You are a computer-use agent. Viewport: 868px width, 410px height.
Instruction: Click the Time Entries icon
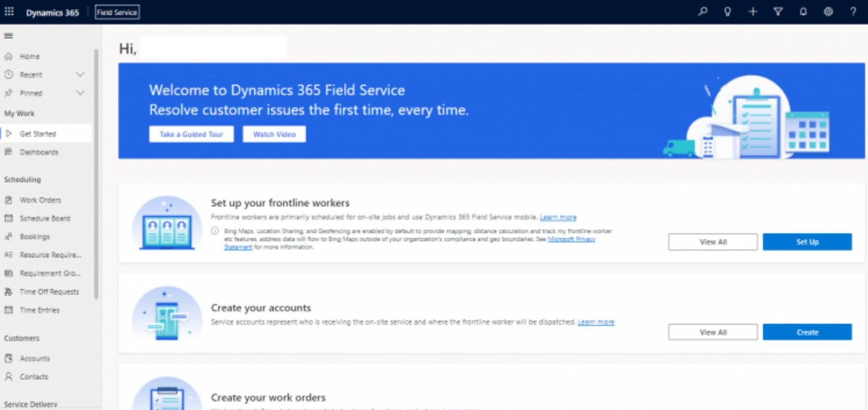[8, 310]
